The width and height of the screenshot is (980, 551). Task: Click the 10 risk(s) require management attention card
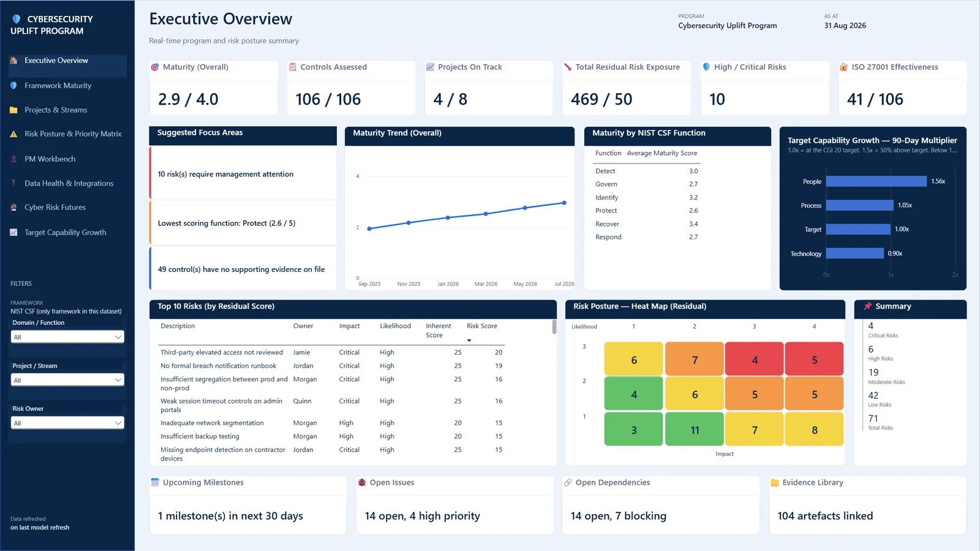click(x=243, y=174)
